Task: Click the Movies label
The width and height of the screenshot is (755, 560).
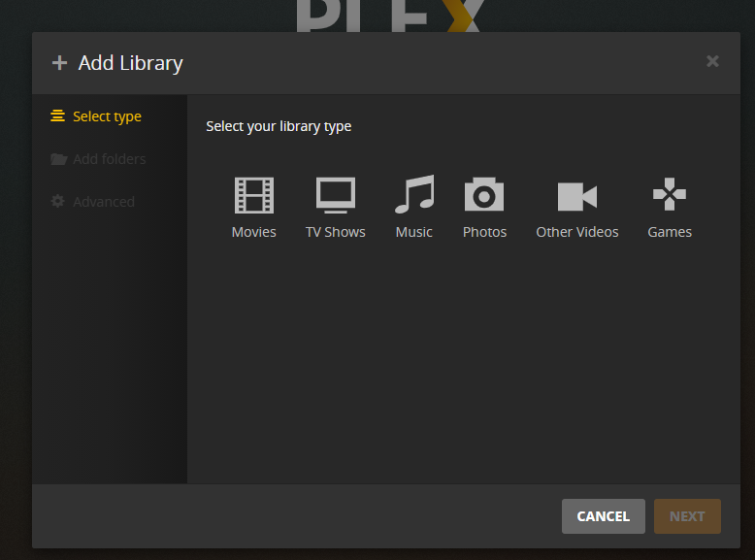Action: [253, 232]
